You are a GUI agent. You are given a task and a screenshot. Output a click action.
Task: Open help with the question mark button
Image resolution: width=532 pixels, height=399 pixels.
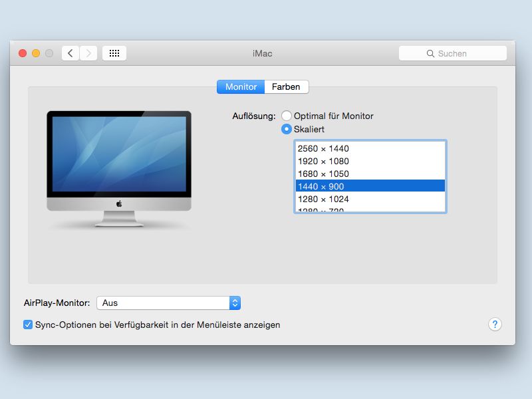(x=495, y=325)
